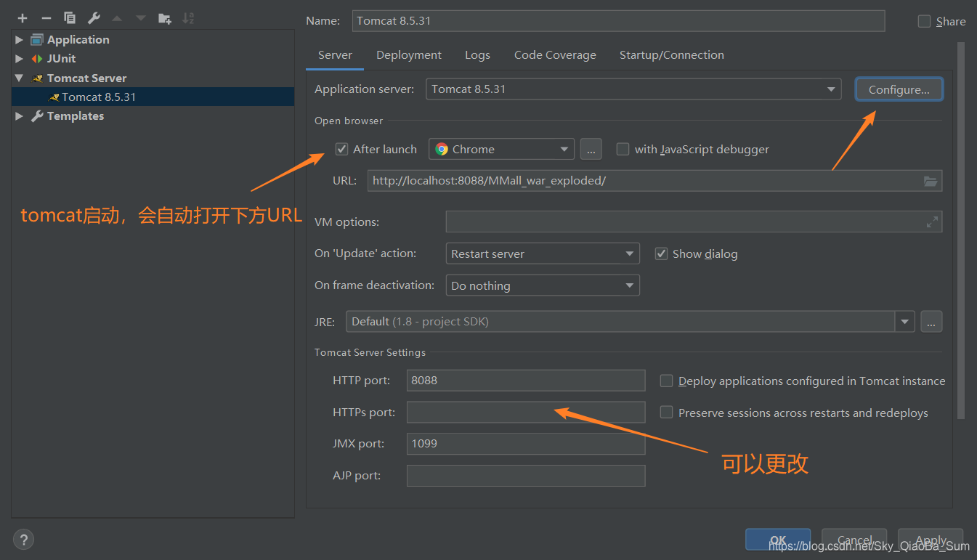Viewport: 977px width, 560px height.
Task: Open JRE dropdown arrow
Action: [x=904, y=321]
